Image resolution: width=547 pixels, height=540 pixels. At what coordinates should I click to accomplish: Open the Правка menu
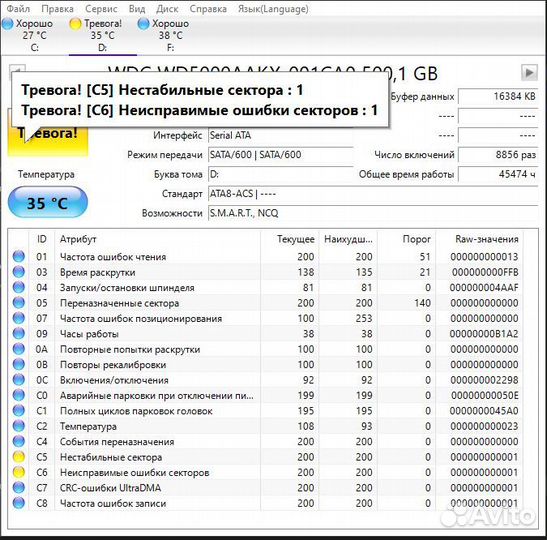point(57,9)
